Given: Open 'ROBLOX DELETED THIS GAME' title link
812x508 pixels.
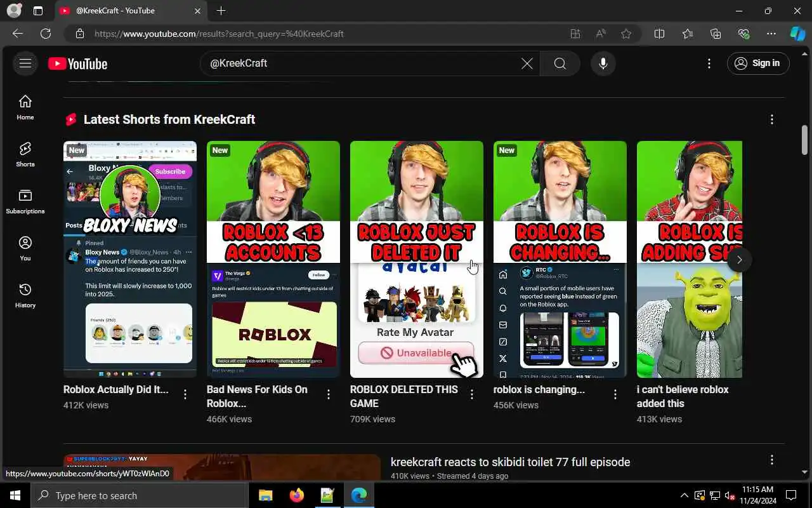Looking at the screenshot, I should click(x=404, y=396).
